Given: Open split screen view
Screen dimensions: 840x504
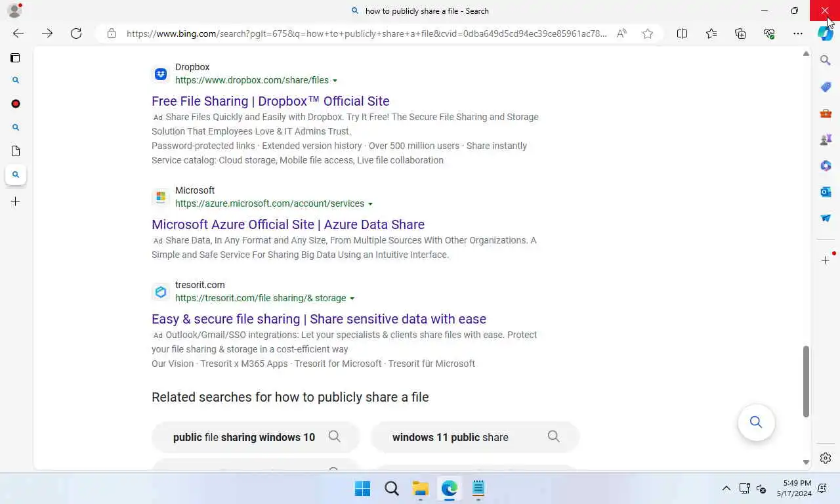Looking at the screenshot, I should click(x=682, y=33).
